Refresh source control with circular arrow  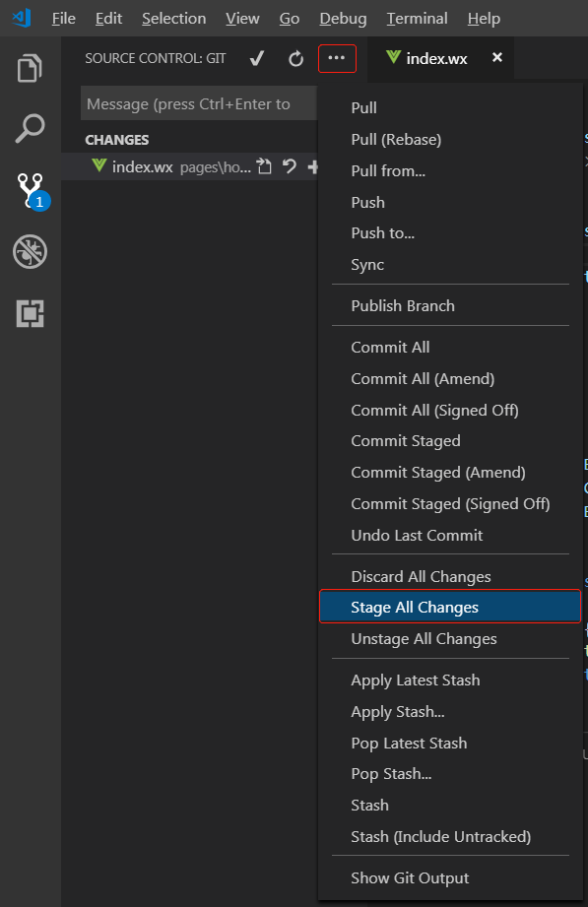click(295, 58)
